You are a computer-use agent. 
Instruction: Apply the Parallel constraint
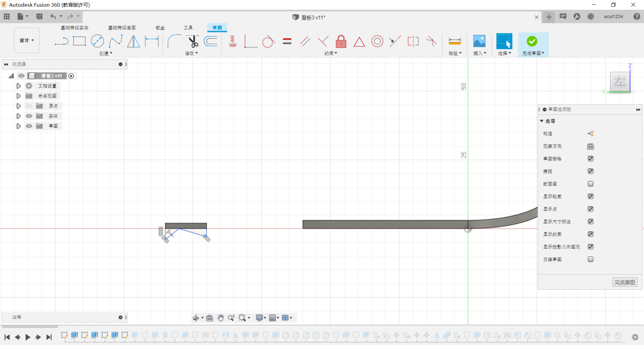305,41
